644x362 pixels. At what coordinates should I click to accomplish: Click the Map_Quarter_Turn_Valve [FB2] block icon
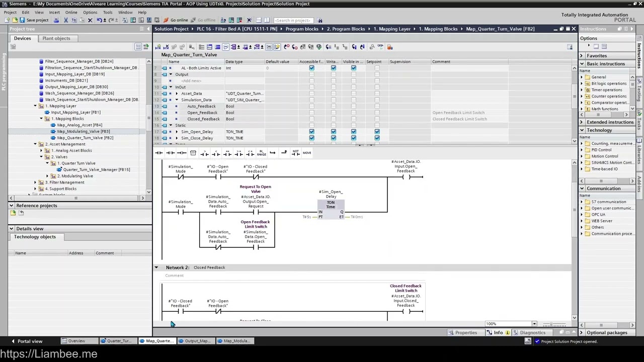pos(53,138)
